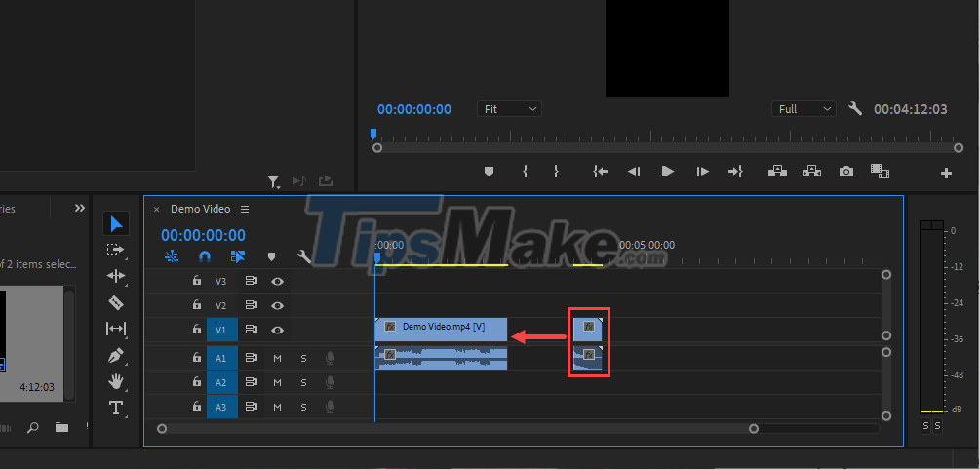Toggle the lock on track V1
The height and width of the screenshot is (470, 980).
point(197,330)
